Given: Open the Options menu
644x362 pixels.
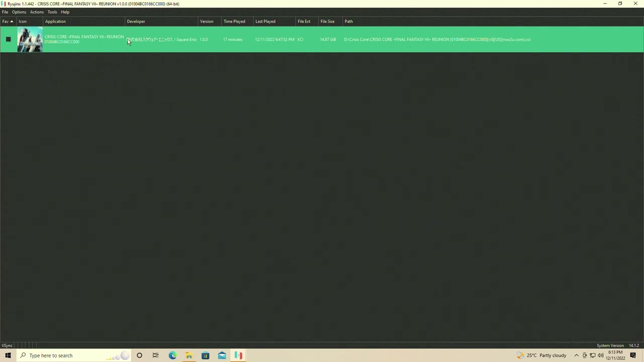Looking at the screenshot, I should tap(19, 12).
